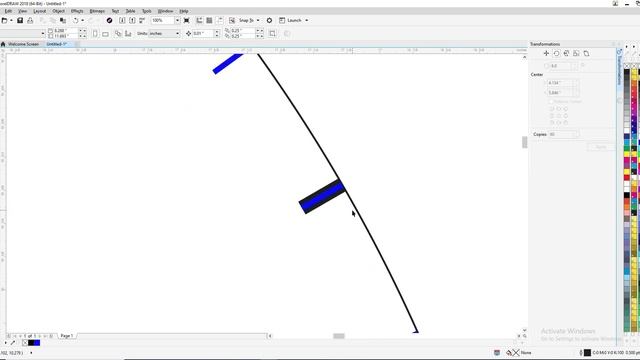Screen dimensions: 640x360
Task: Click the no-color swatch in document palette
Action: click(x=25, y=343)
